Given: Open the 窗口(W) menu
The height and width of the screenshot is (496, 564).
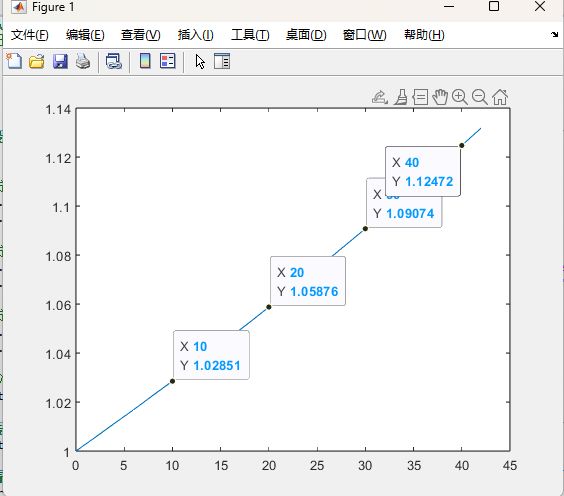Looking at the screenshot, I should [365, 35].
